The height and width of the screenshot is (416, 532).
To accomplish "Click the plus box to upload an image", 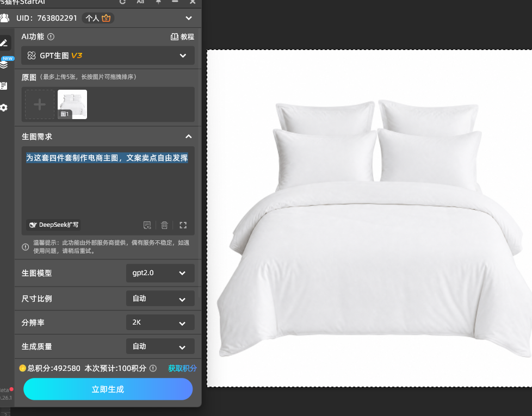I will coord(40,104).
